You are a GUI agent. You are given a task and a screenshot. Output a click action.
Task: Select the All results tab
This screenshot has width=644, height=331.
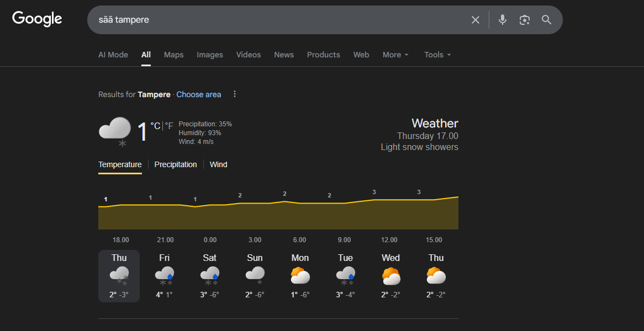(146, 55)
